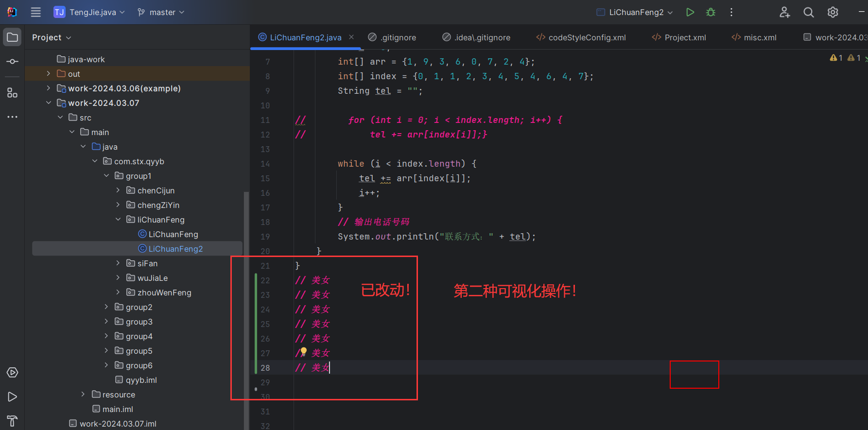This screenshot has height=430, width=868.
Task: Select work-2024.03.07.iml file
Action: pos(112,423)
